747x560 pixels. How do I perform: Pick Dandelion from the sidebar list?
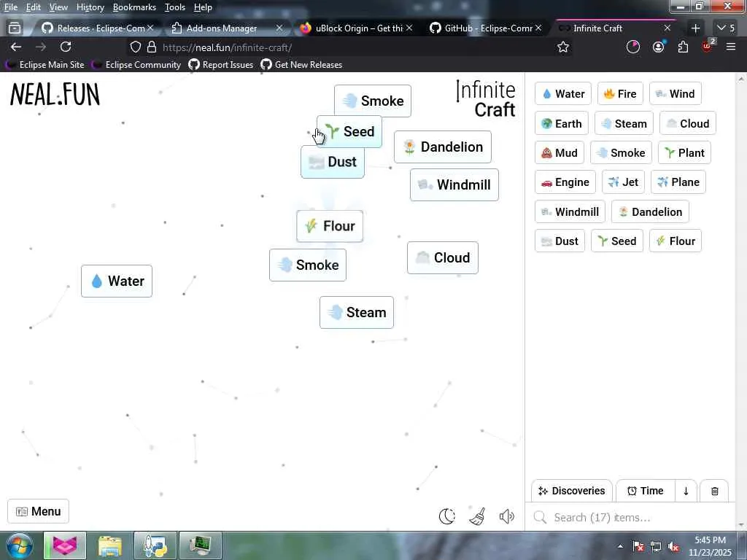click(650, 212)
